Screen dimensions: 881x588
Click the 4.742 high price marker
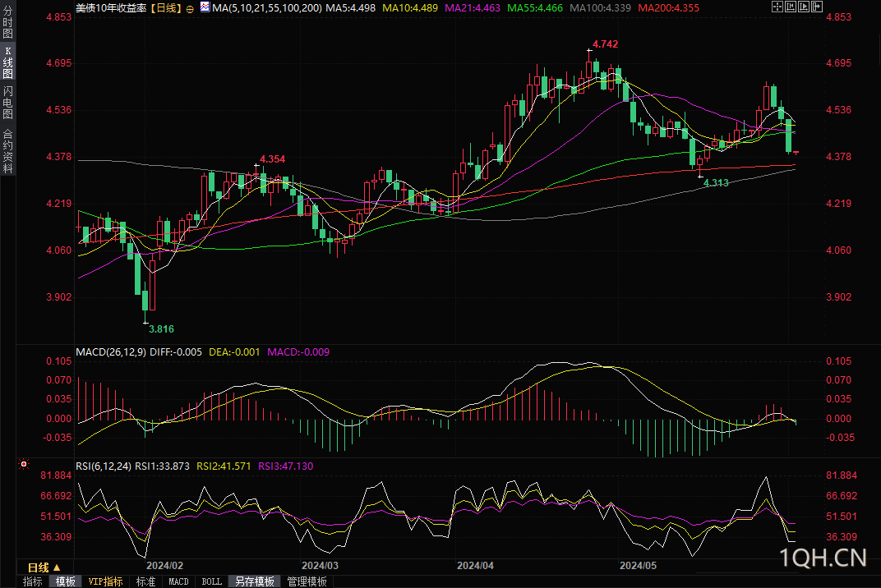coord(605,44)
